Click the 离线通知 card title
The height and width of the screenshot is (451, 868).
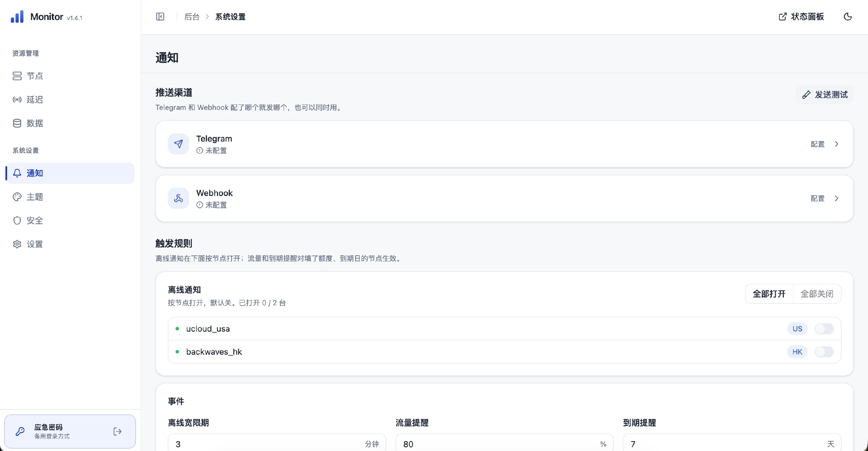click(x=184, y=290)
